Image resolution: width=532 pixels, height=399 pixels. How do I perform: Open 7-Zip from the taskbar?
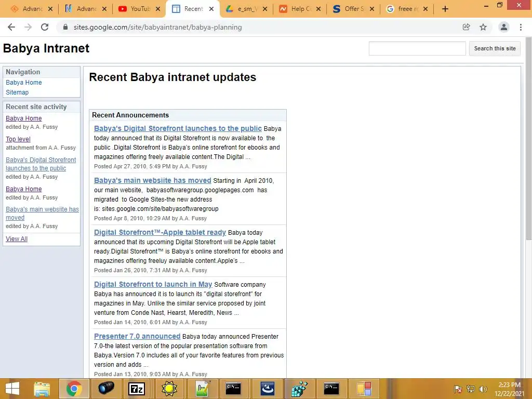137,389
